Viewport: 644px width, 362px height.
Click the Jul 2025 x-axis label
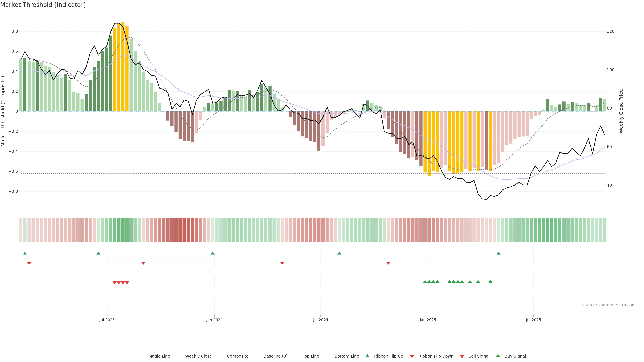pos(533,320)
